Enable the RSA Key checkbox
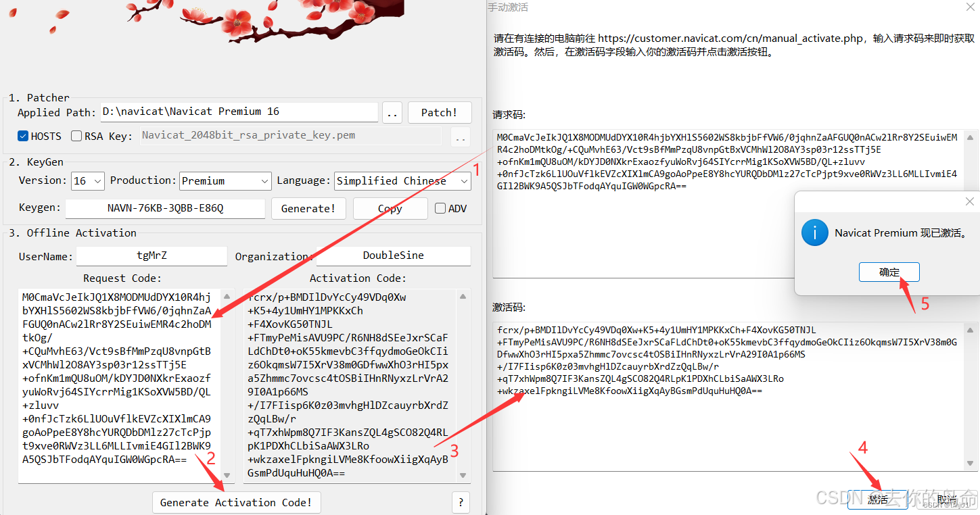 click(76, 136)
